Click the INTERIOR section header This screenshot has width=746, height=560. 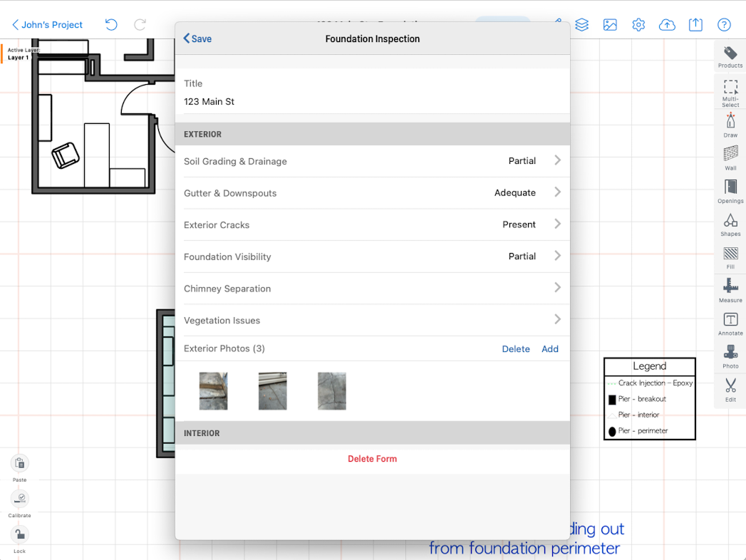pyautogui.click(x=372, y=433)
